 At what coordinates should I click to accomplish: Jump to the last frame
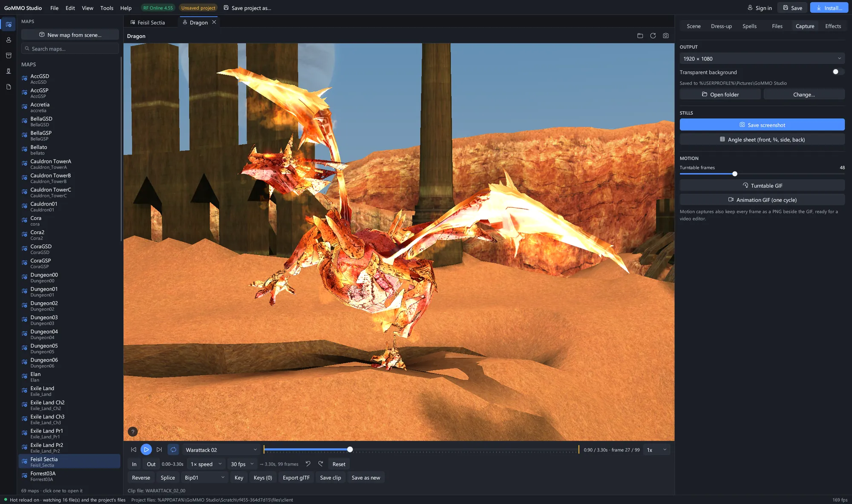[x=159, y=450]
